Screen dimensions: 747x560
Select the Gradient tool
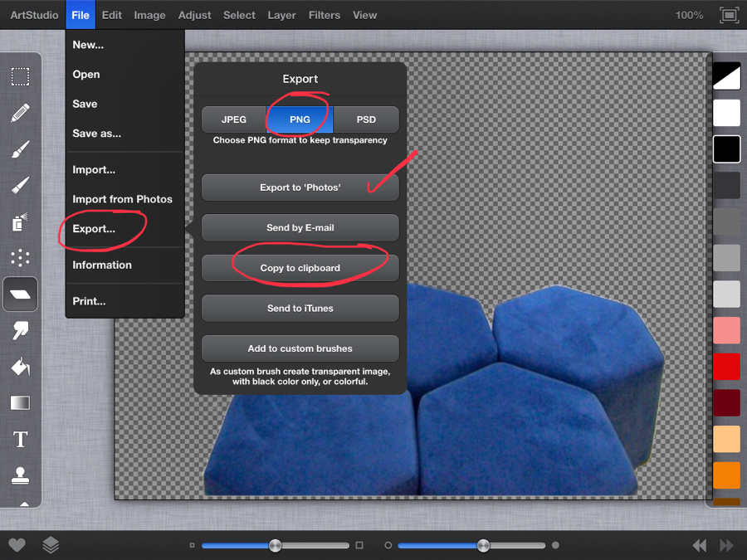[20, 403]
